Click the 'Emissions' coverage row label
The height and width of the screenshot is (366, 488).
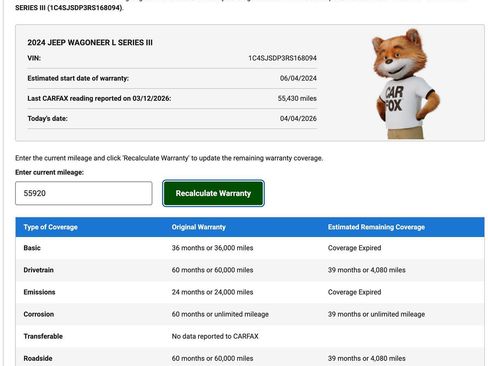(39, 292)
